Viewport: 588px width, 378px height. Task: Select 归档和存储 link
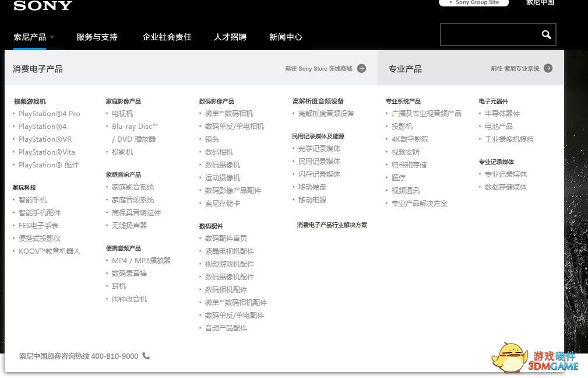point(409,164)
